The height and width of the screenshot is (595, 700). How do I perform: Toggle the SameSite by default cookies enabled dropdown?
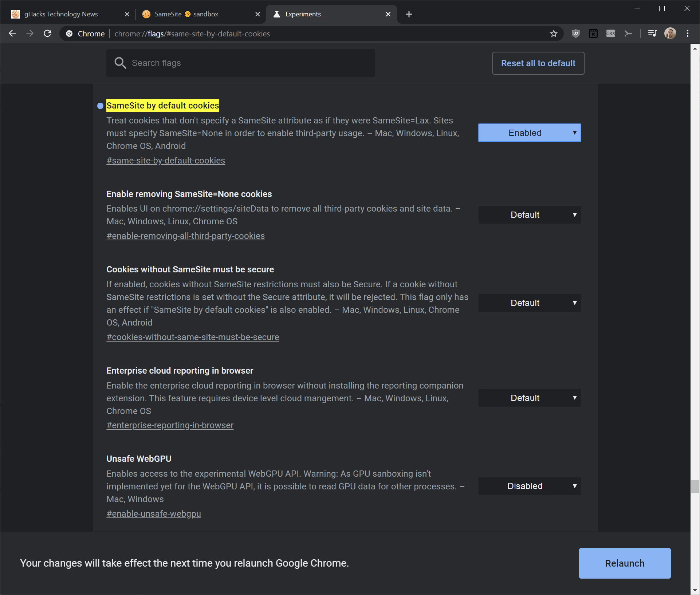(529, 132)
